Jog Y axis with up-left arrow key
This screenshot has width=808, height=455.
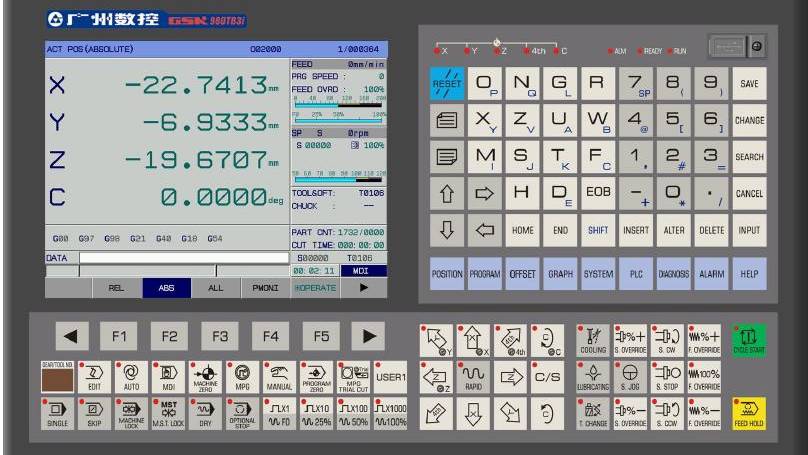point(436,340)
